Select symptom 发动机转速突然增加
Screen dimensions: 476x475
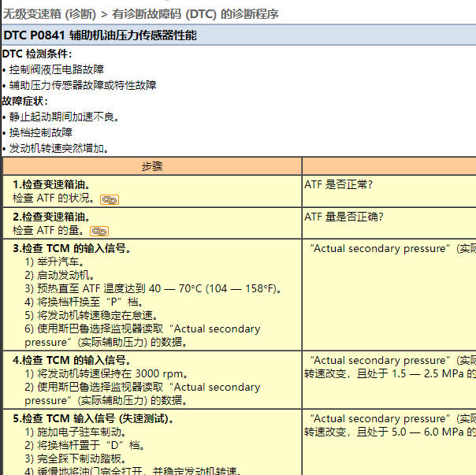coord(59,148)
